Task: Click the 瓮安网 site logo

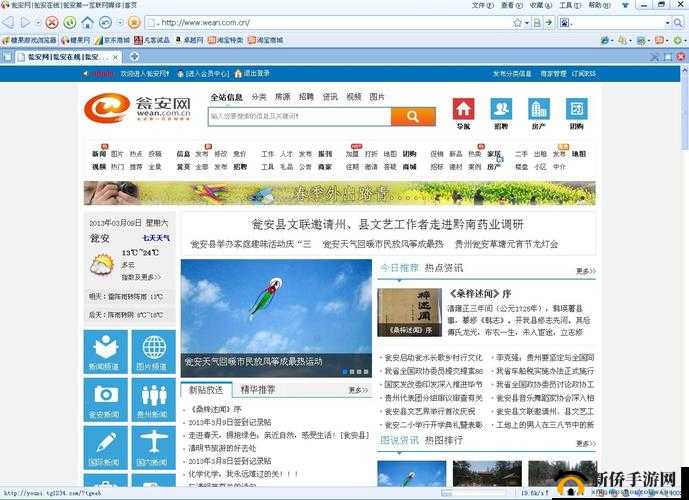Action: click(x=138, y=108)
